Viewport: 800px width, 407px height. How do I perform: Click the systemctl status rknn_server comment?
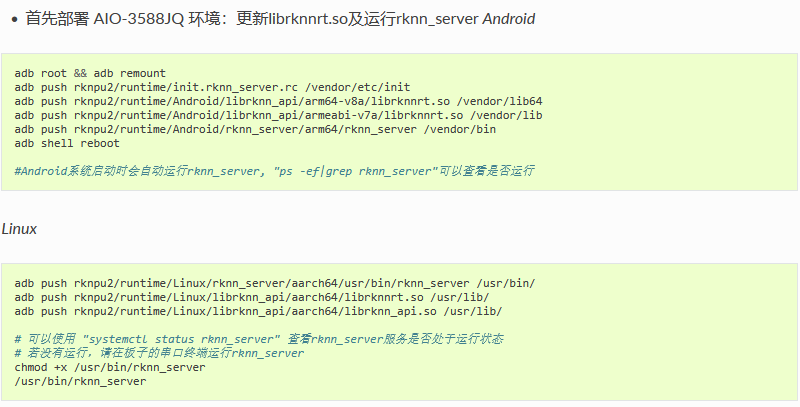[259, 339]
